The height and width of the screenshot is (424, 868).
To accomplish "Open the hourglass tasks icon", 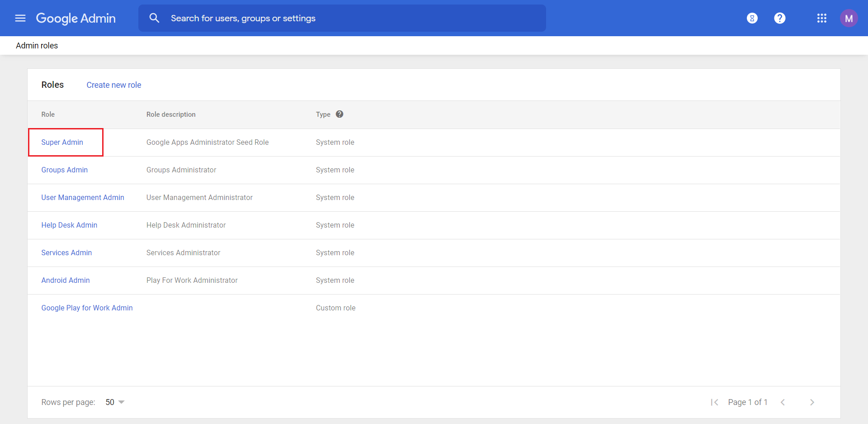I will click(x=752, y=18).
